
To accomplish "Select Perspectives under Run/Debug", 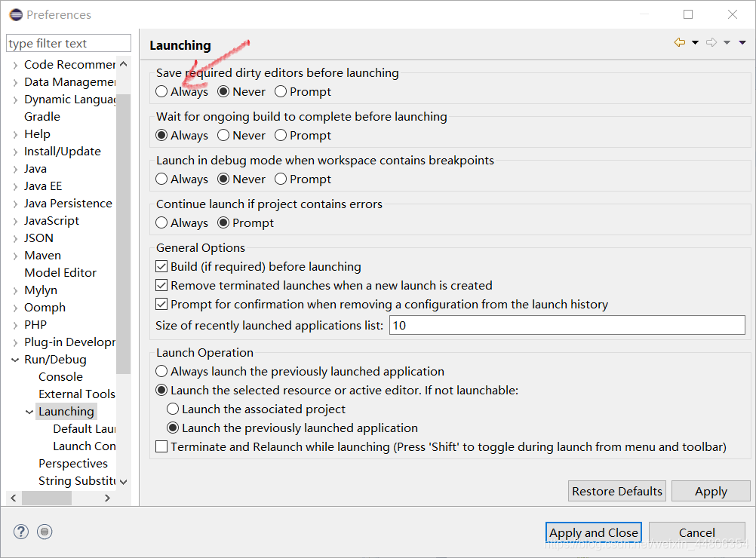I will pyautogui.click(x=73, y=464).
